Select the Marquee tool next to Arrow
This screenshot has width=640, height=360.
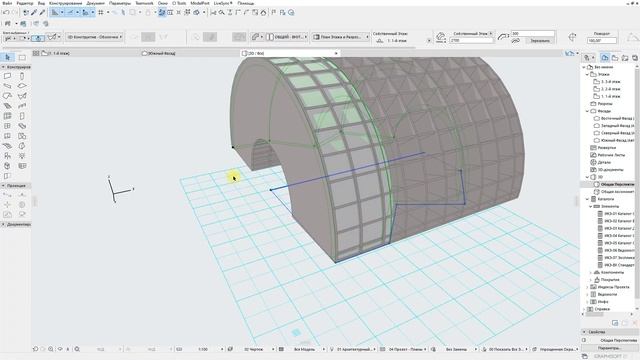click(22, 58)
